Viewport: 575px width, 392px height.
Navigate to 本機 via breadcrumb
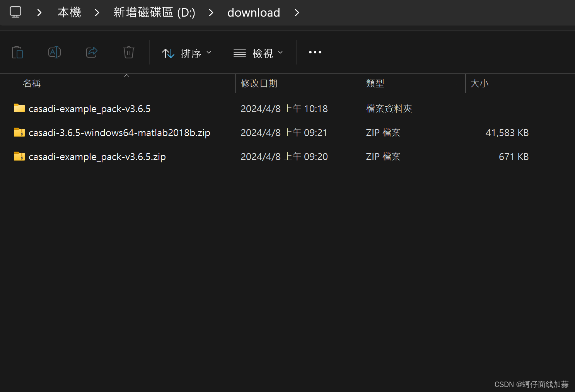point(69,12)
